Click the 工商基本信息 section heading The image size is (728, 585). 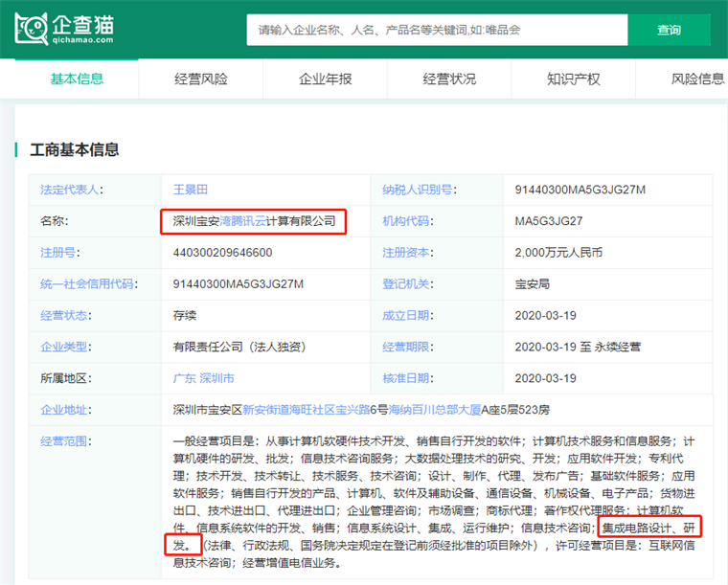point(75,149)
